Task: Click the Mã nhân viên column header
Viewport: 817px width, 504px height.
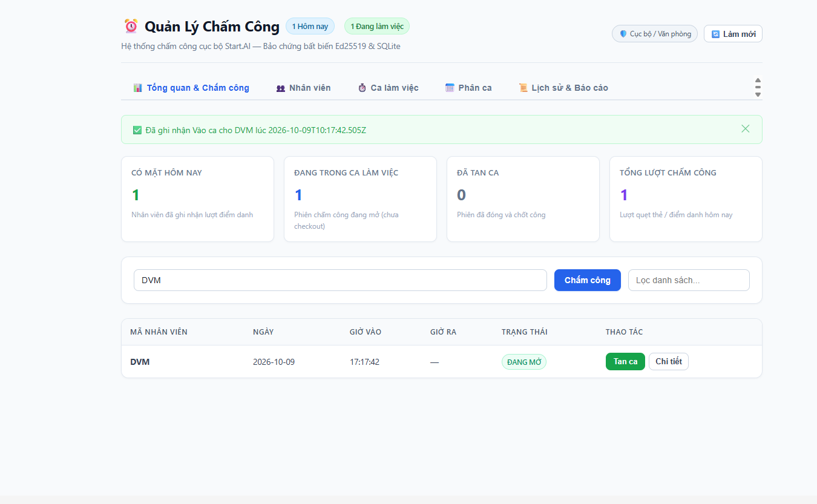Action: (x=159, y=332)
